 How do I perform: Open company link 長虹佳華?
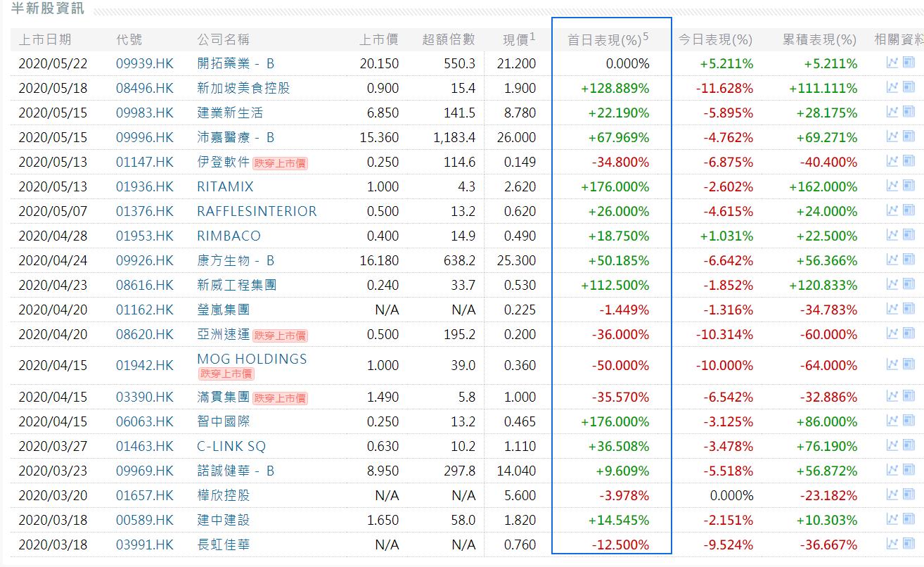click(223, 544)
